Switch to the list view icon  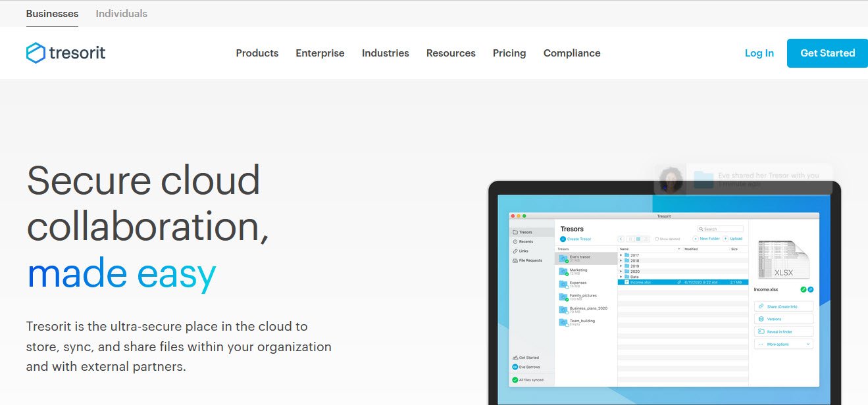point(638,239)
